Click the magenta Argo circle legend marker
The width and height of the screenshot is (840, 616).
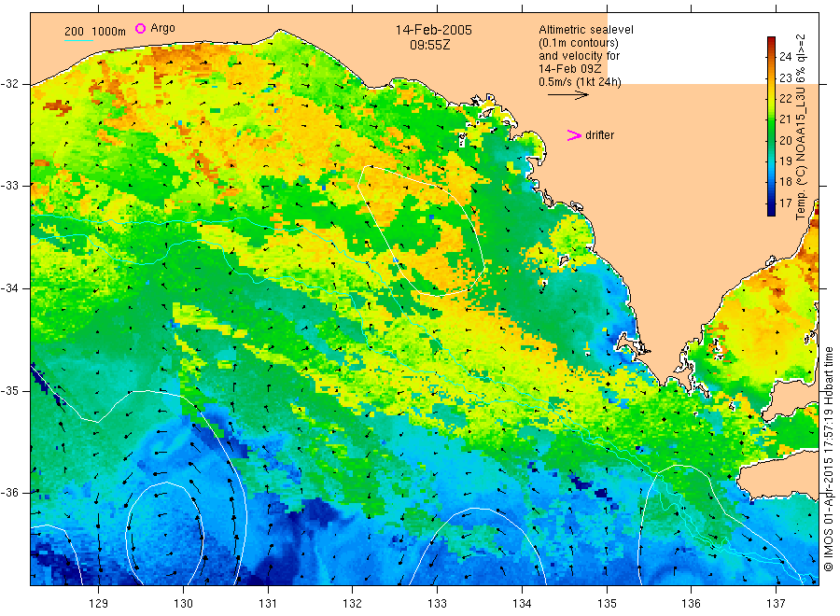coord(140,28)
